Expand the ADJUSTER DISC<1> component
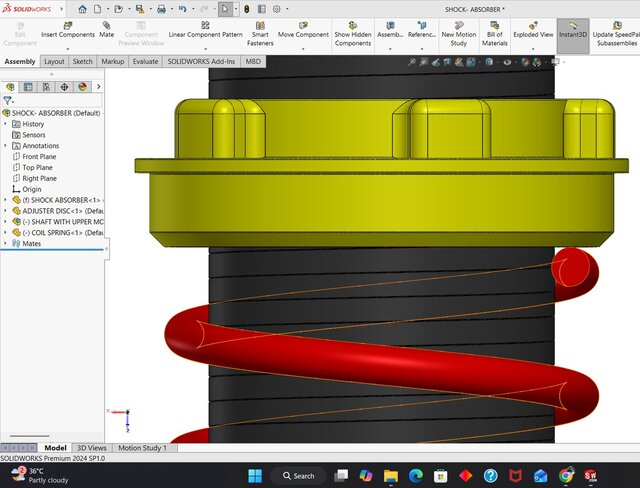Screen dimensions: 640x488 pyautogui.click(x=5, y=211)
